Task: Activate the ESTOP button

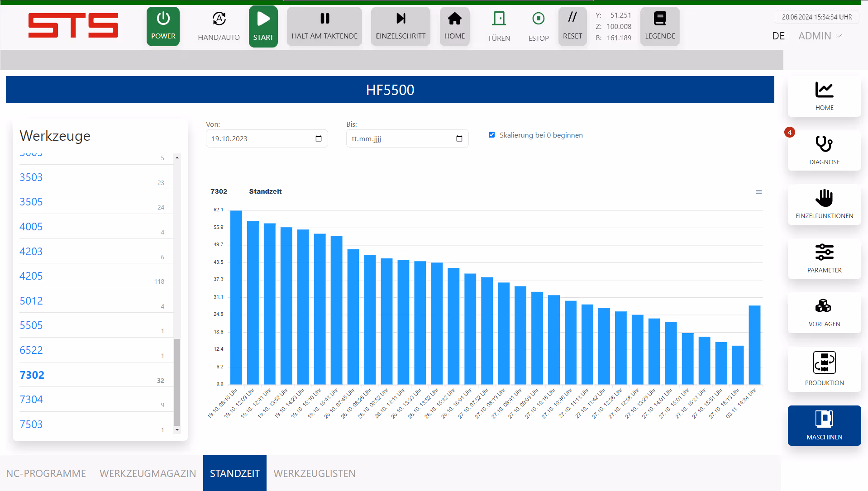Action: [x=538, y=26]
